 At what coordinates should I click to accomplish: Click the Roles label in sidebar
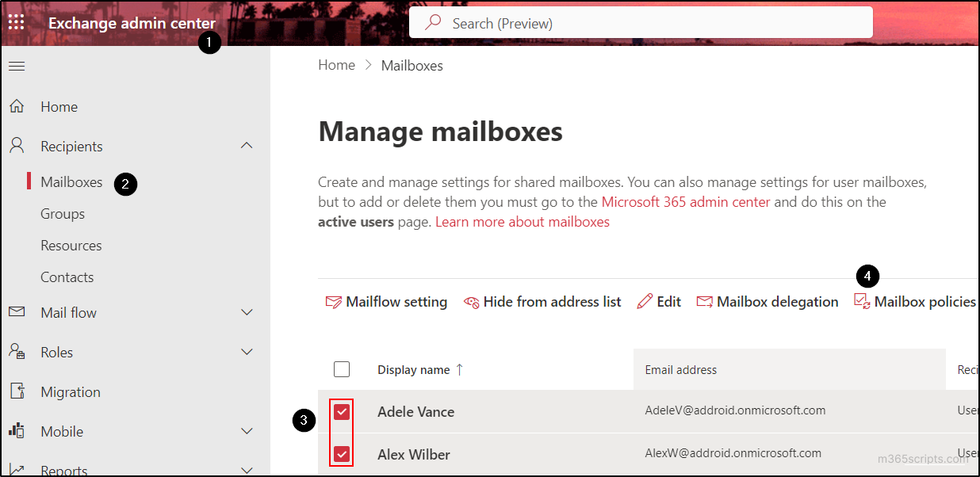click(57, 353)
